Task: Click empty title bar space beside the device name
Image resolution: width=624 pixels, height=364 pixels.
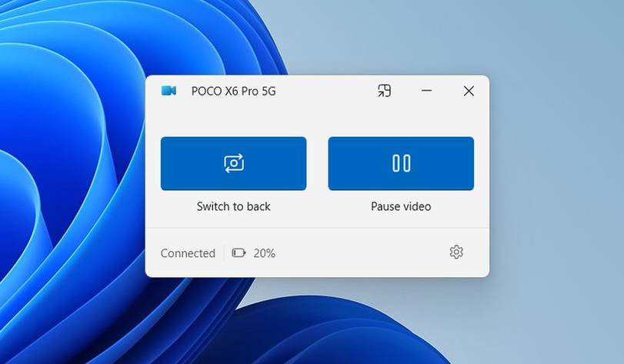Action: pos(326,91)
